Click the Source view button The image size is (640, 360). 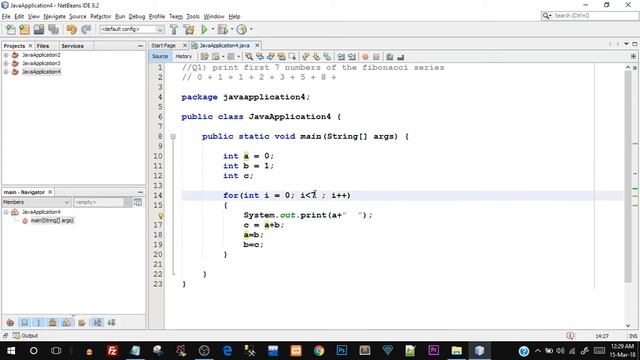pos(160,57)
